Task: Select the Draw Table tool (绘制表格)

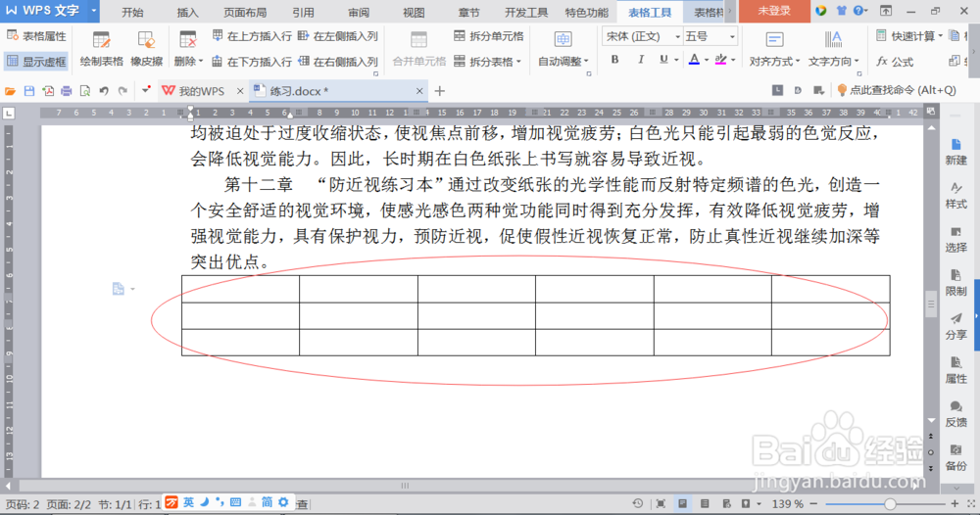Action: pyautogui.click(x=101, y=49)
